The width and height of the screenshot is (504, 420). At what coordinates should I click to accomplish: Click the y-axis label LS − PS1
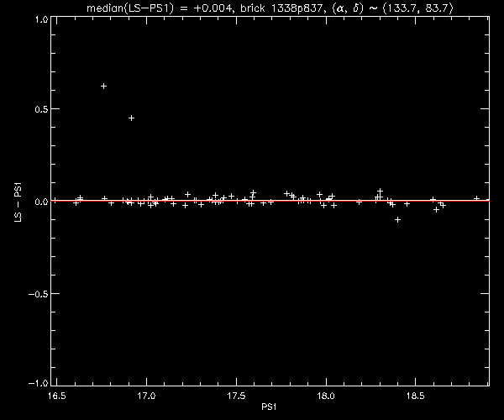pos(18,202)
